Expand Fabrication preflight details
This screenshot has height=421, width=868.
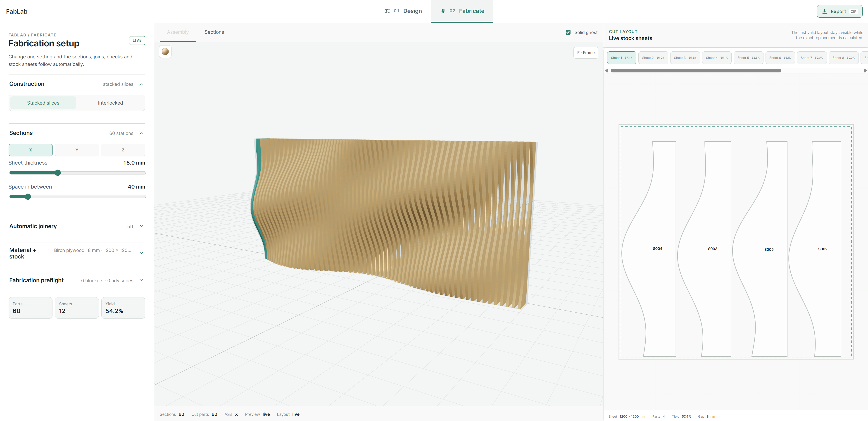[x=142, y=280]
